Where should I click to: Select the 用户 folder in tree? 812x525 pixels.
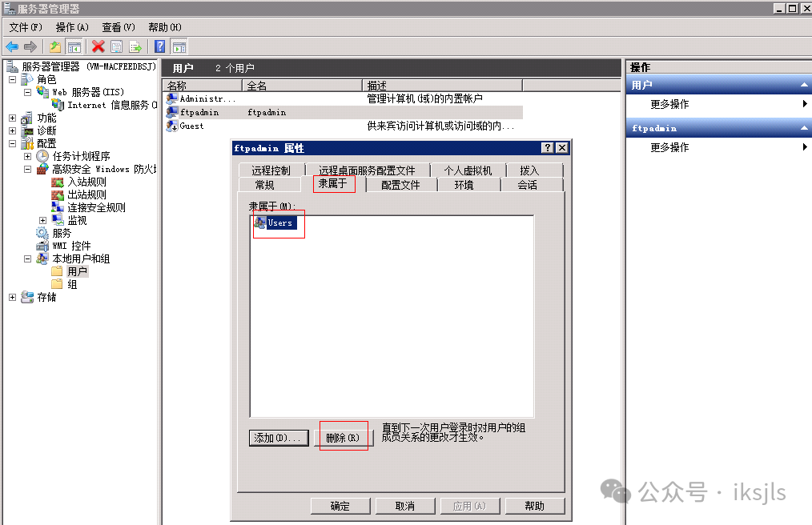77,272
